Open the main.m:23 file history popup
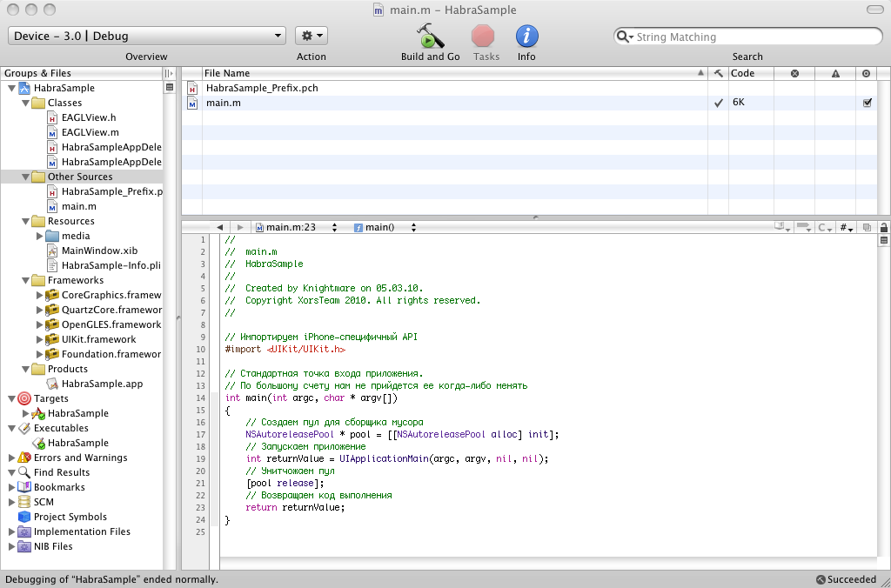The height and width of the screenshot is (588, 891). 297,227
